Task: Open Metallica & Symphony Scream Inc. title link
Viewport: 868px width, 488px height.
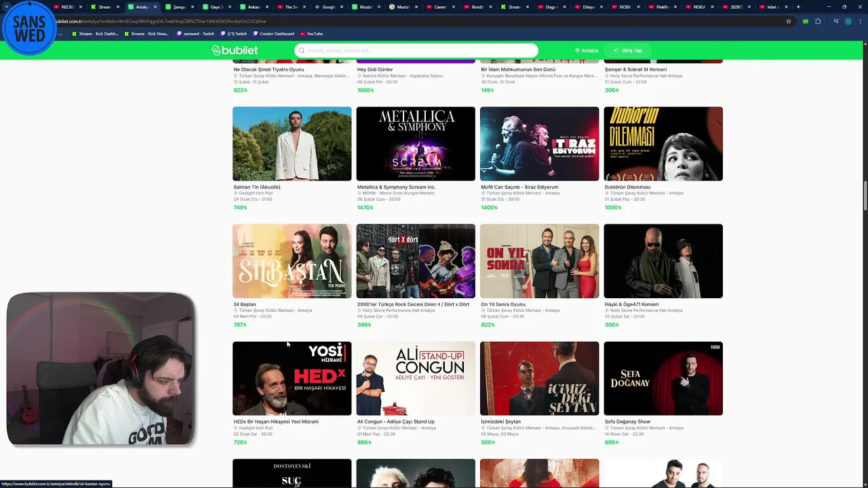Action: click(x=397, y=187)
